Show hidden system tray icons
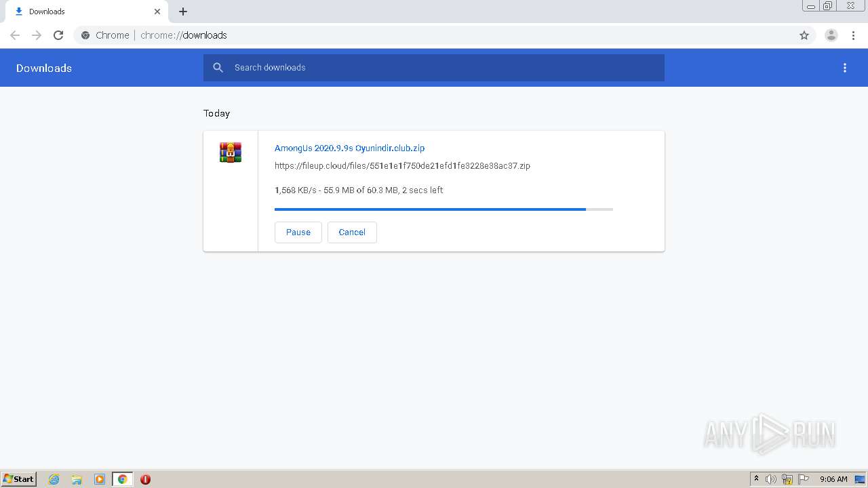The width and height of the screenshot is (868, 488). click(757, 479)
